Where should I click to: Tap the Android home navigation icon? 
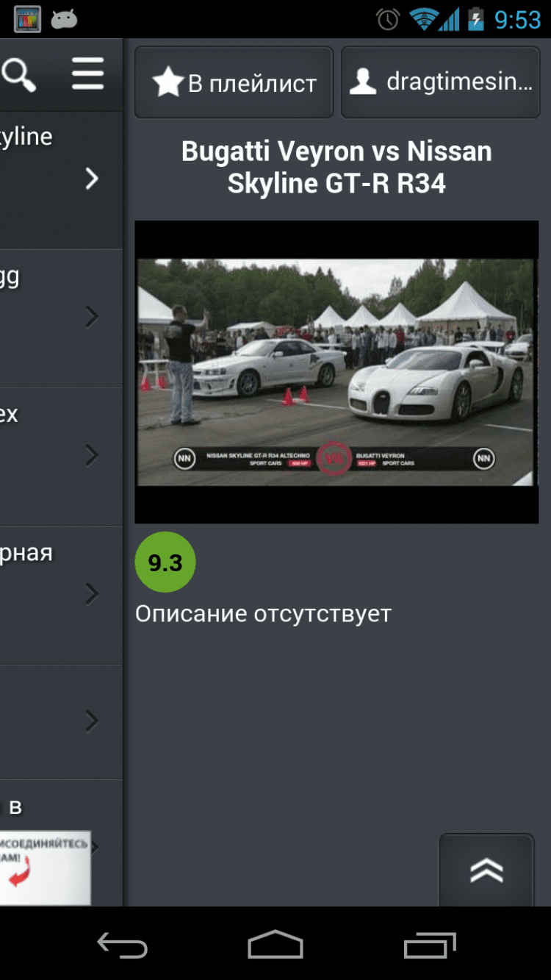[x=275, y=945]
